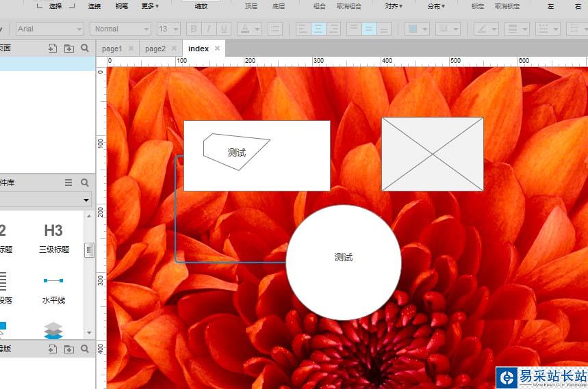Toggle underline formatting
The image size is (588, 389).
tap(224, 29)
